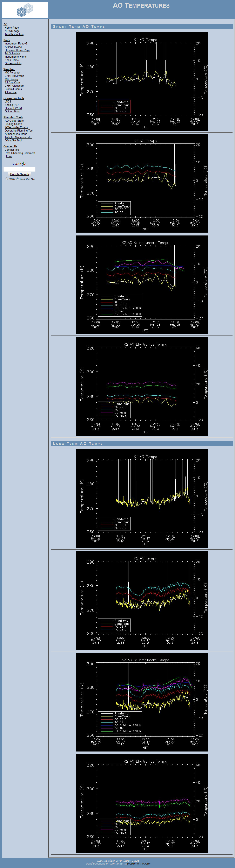Select the Keck Web Site radio button
This screenshot has height=868, width=235.
pos(17,179)
